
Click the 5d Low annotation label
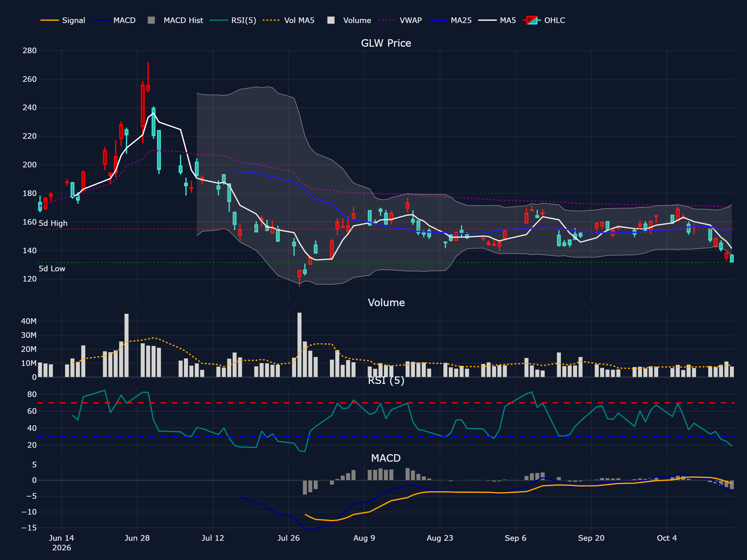click(52, 269)
